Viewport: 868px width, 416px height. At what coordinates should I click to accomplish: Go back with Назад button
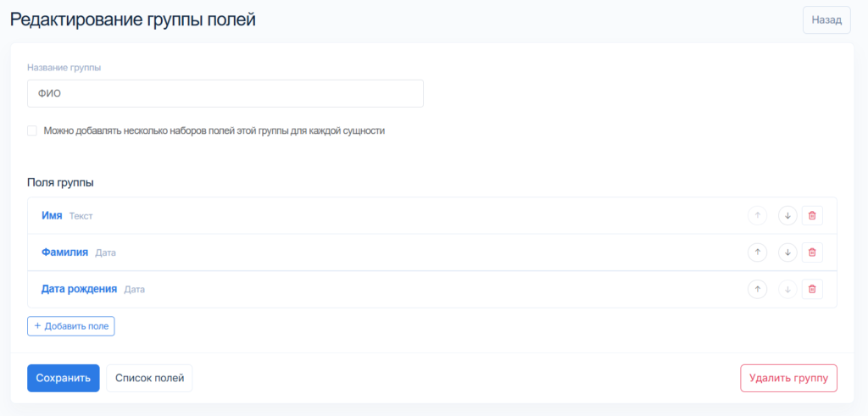[x=826, y=20]
